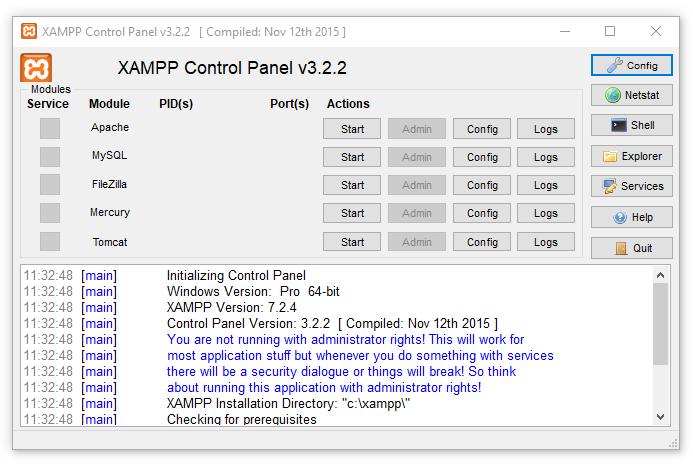
Task: Open the Apache Config menu
Action: click(482, 129)
